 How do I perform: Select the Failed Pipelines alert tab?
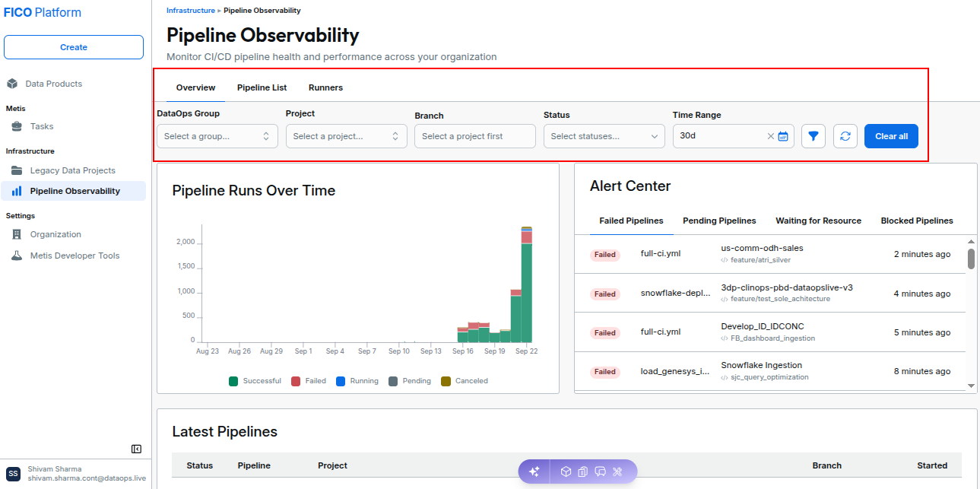pyautogui.click(x=631, y=221)
